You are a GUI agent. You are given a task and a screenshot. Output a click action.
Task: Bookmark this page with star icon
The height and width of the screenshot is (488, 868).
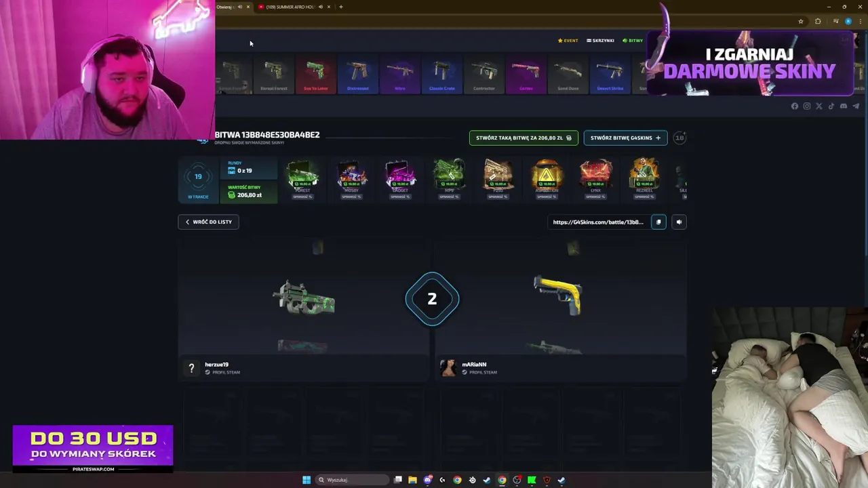[x=801, y=21]
